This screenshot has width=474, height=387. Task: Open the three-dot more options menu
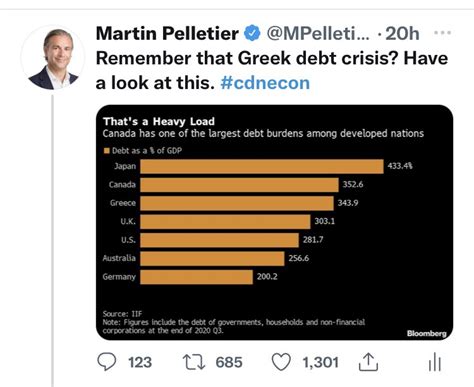(443, 33)
